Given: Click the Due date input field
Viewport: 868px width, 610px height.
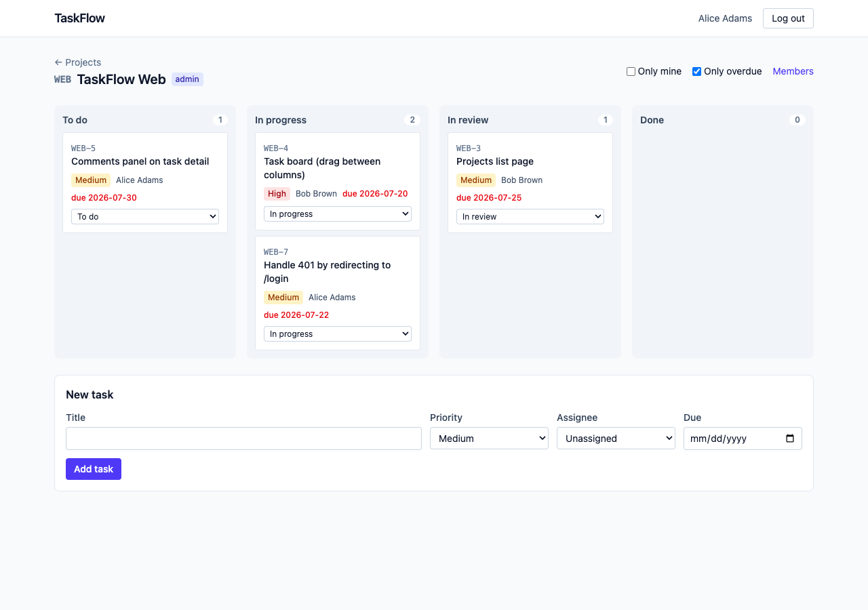Looking at the screenshot, I should (743, 439).
